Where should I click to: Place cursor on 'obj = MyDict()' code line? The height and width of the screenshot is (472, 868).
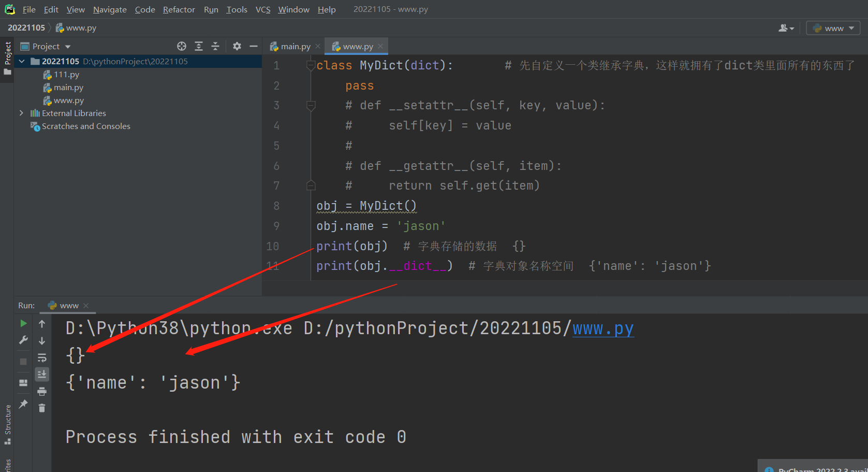(366, 206)
